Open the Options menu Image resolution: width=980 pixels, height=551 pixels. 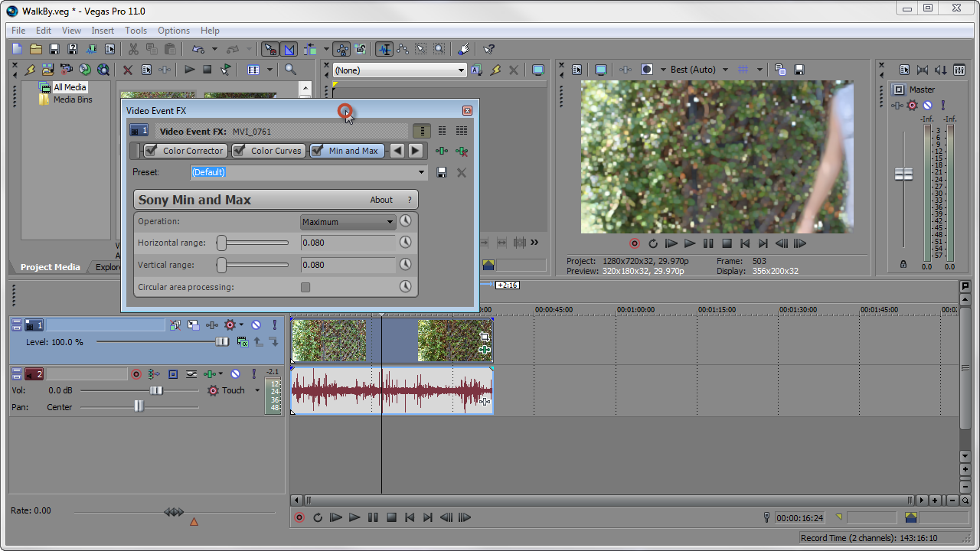pos(174,31)
